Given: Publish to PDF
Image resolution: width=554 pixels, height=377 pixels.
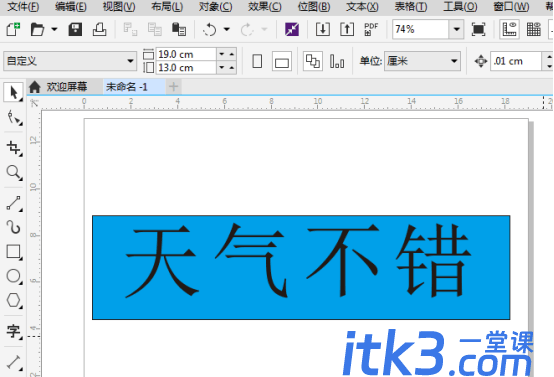Looking at the screenshot, I should [371, 29].
